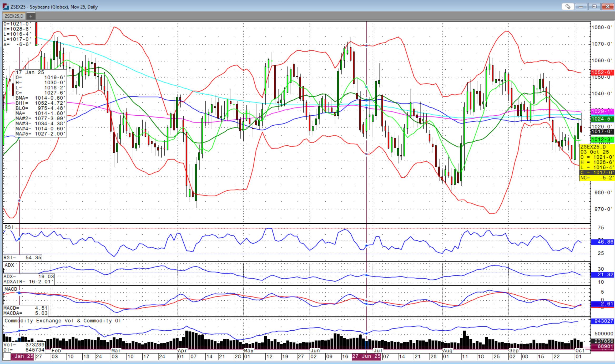
Task: Click the yellow 03 Oct 25 OHLC box
Action: click(597, 162)
